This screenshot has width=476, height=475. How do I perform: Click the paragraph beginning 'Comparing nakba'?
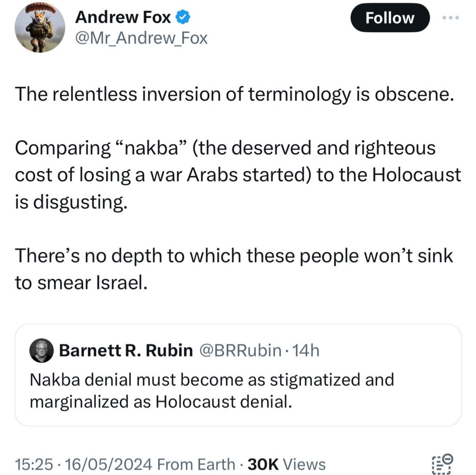click(x=238, y=175)
